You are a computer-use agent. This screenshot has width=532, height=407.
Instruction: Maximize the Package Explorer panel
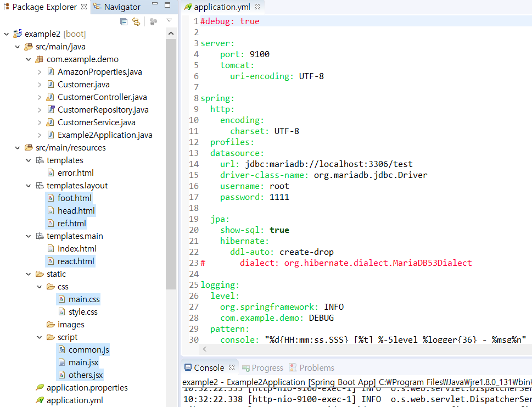167,5
